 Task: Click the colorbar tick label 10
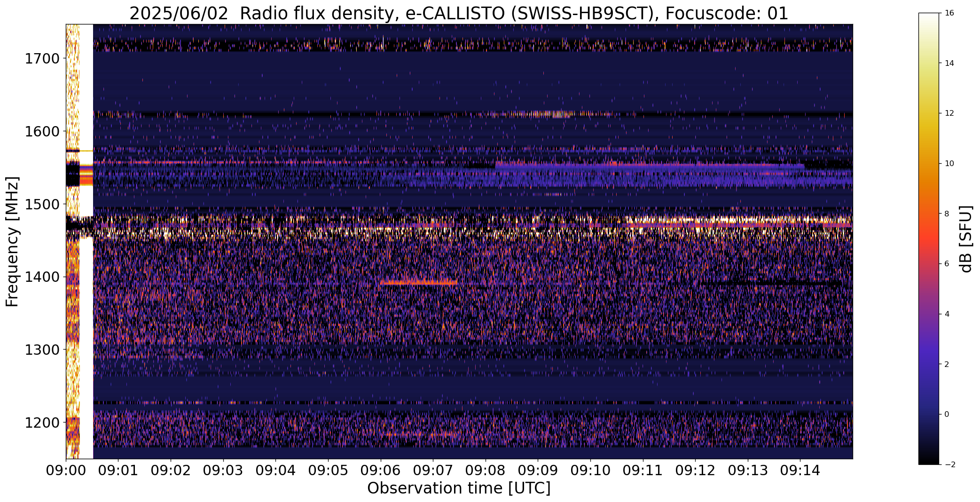coord(949,163)
